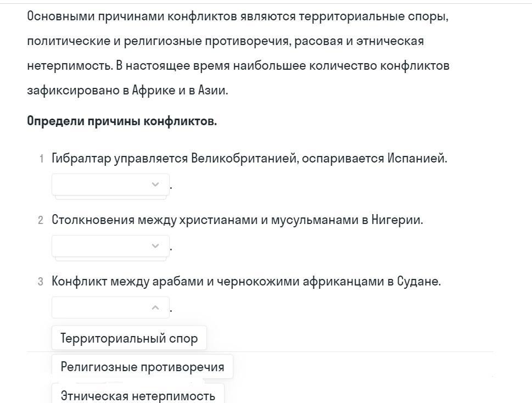
Task: Collapse the Sudan dropdown using its up chevron
Action: point(155,307)
